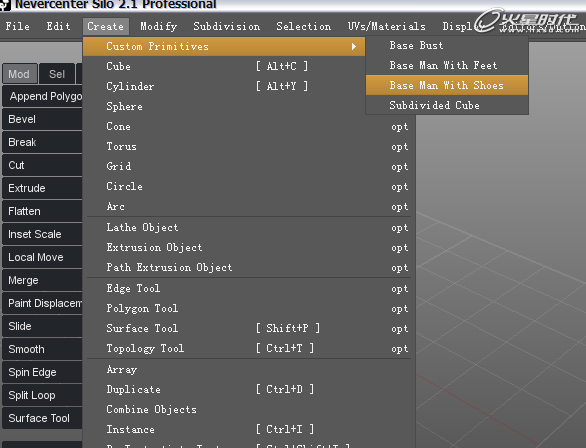Choose Subdivided Cube primitive

(x=447, y=105)
